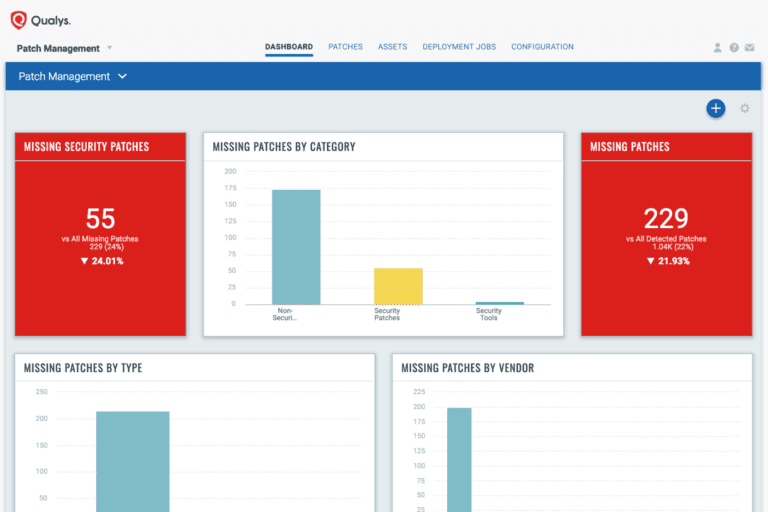Click the 229 missing patches count
Screen dimensions: 768x512
pos(666,219)
